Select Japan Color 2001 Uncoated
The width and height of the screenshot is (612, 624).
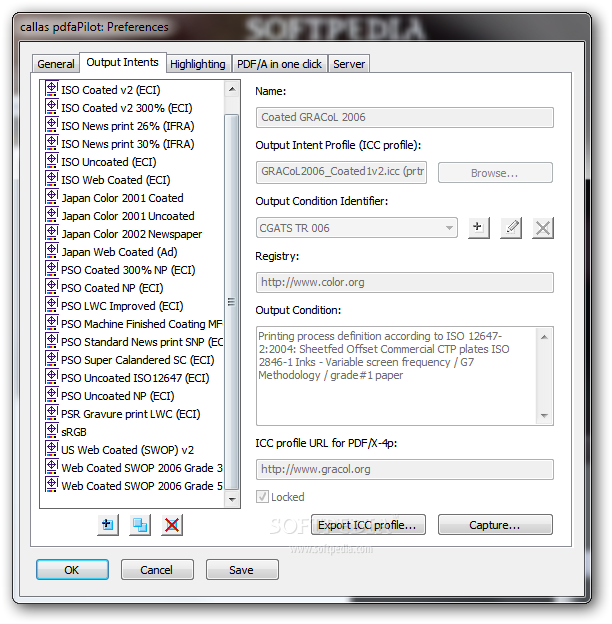(128, 216)
